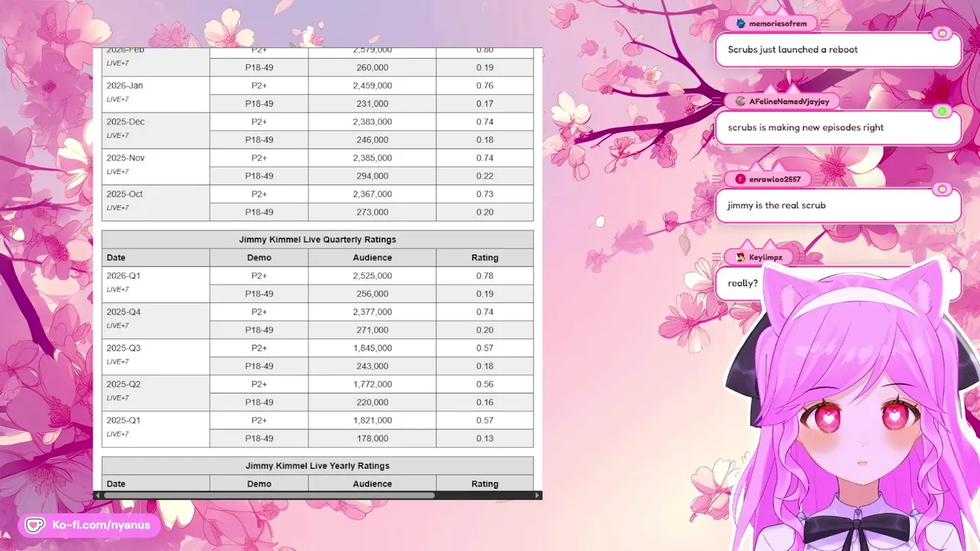Click the badge on 'jimmy is the real scrub' message

click(942, 189)
